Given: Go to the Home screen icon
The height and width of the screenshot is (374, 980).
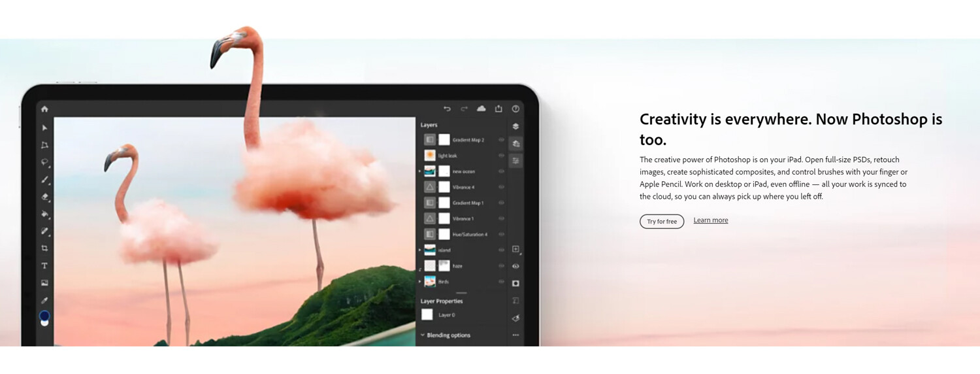Looking at the screenshot, I should click(44, 109).
